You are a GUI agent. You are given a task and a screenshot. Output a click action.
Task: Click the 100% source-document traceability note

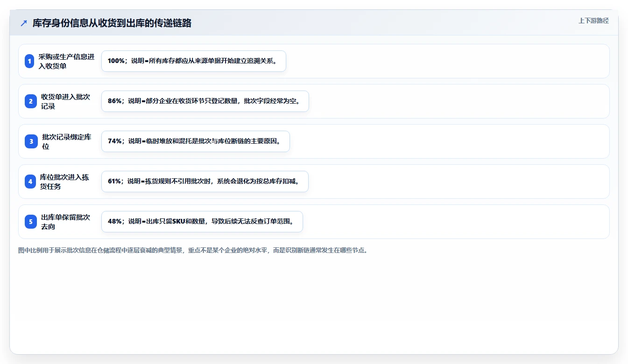coord(193,61)
